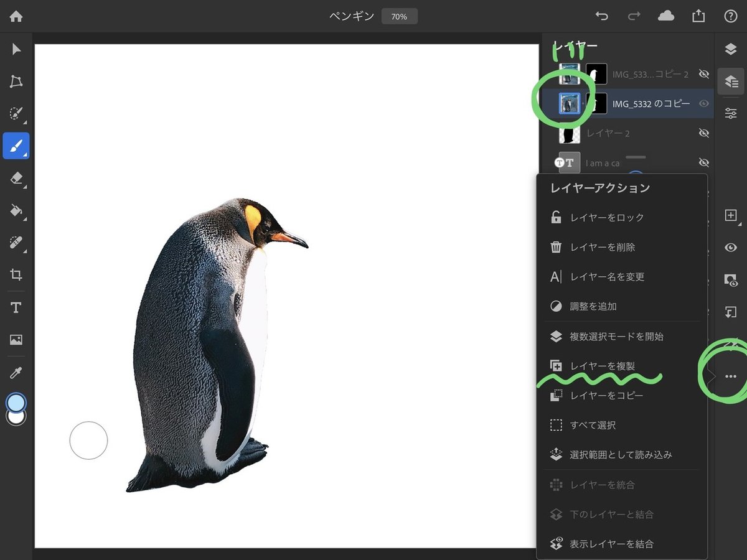
Task: Select the Type tool
Action: tap(16, 306)
